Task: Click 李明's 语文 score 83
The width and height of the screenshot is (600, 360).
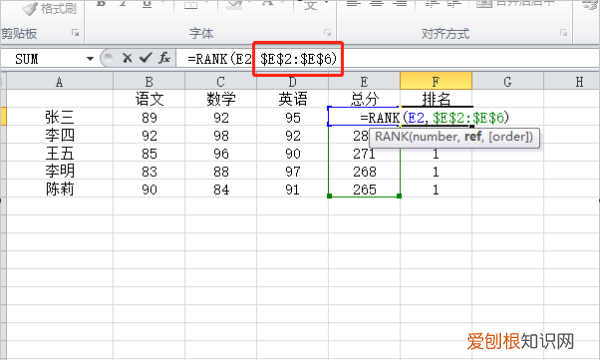Action: click(x=149, y=171)
